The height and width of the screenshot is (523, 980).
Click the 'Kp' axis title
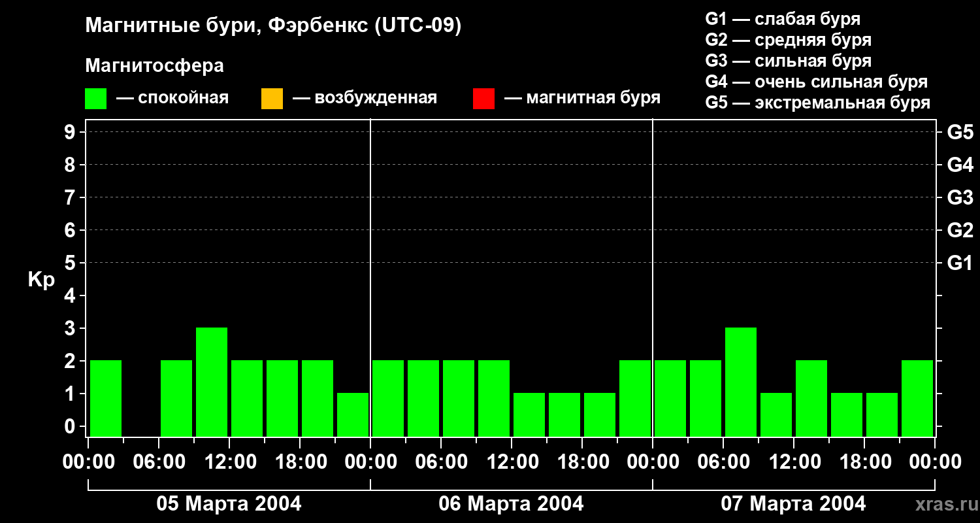pos(41,279)
